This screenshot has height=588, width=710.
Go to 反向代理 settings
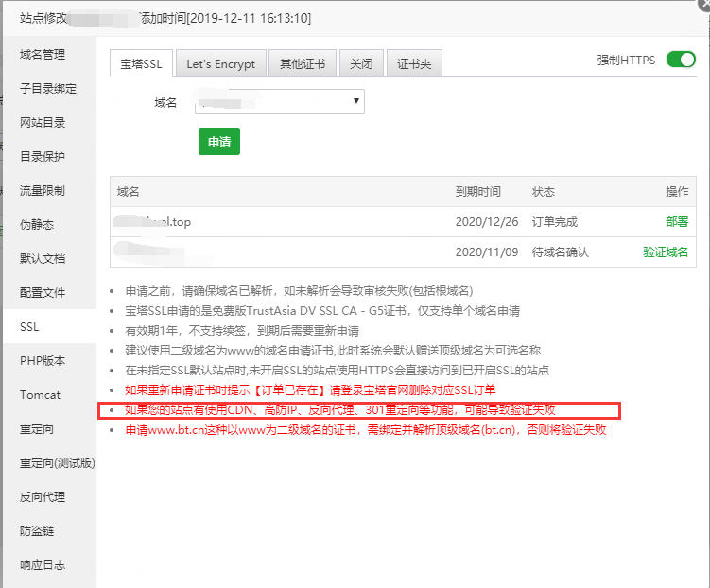point(43,497)
